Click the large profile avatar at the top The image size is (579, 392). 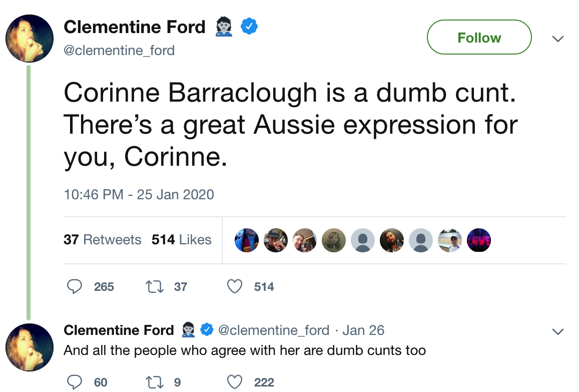click(x=29, y=39)
